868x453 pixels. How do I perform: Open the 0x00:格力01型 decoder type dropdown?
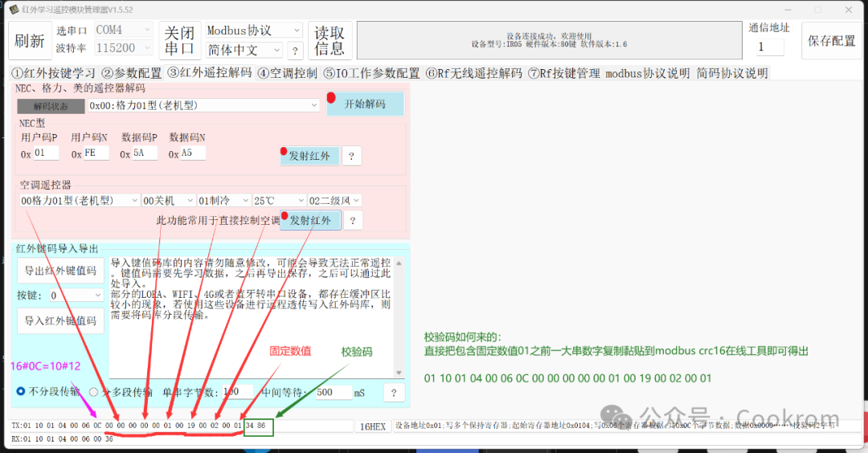(203, 105)
